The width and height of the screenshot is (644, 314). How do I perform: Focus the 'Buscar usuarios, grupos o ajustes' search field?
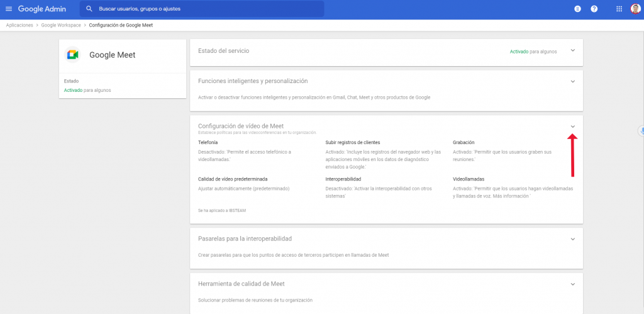click(202, 9)
